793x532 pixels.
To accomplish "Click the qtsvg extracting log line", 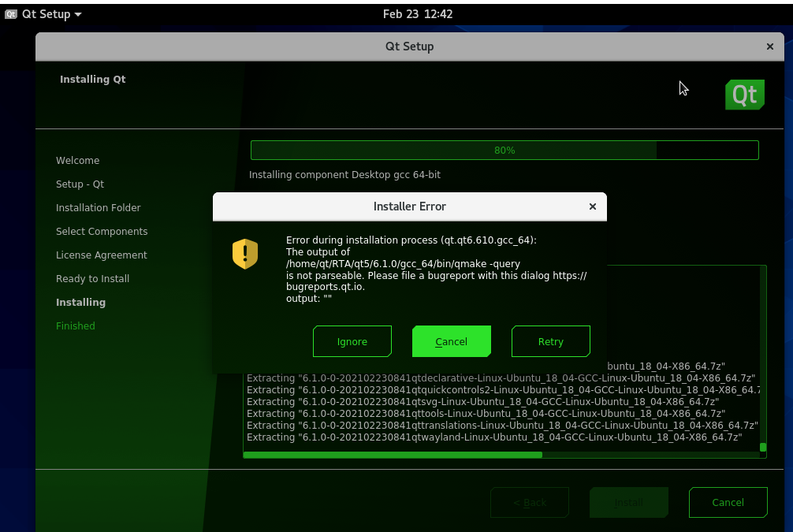I will pyautogui.click(x=482, y=401).
